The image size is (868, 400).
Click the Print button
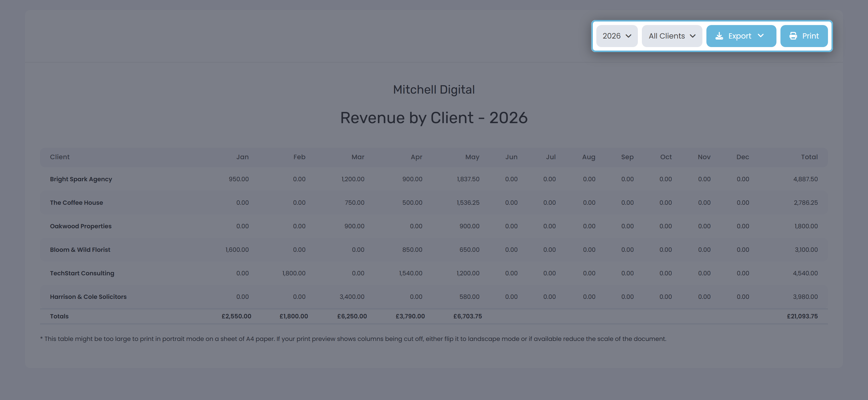(x=804, y=36)
